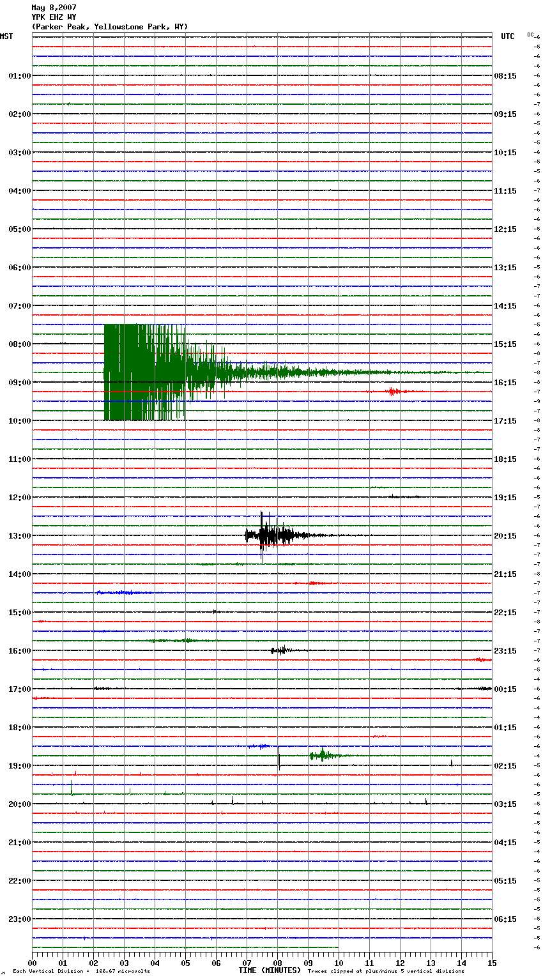The height and width of the screenshot is (980, 543).
Task: Click the "15" minute label on bottom axis
Action: [492, 963]
